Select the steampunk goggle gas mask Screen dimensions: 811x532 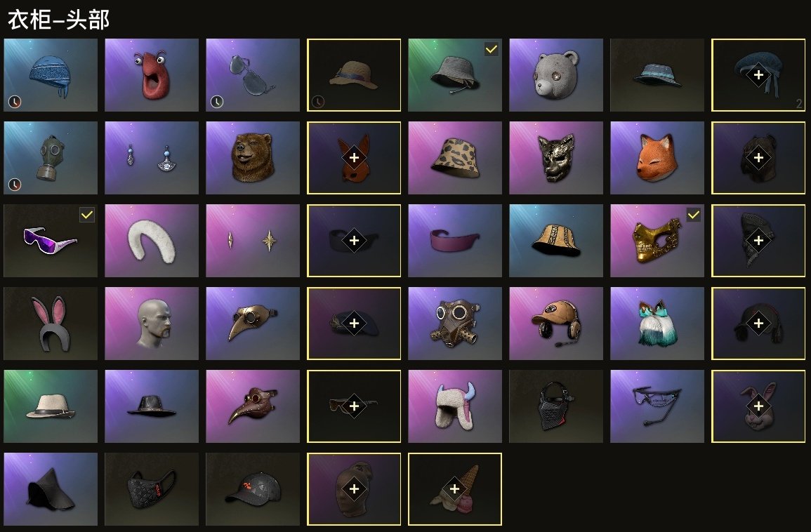455,324
